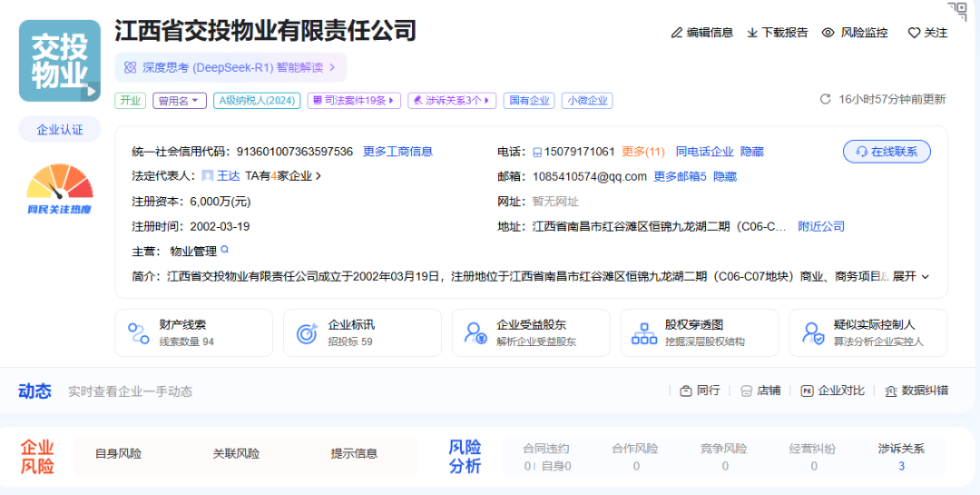Click 合作风险 risk item
The width and height of the screenshot is (980, 495).
[x=635, y=457]
